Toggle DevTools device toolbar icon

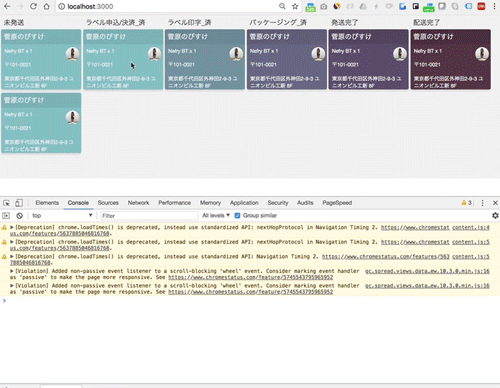[19, 203]
